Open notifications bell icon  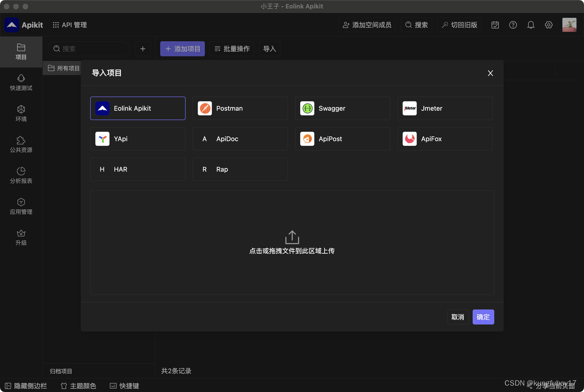click(x=531, y=25)
